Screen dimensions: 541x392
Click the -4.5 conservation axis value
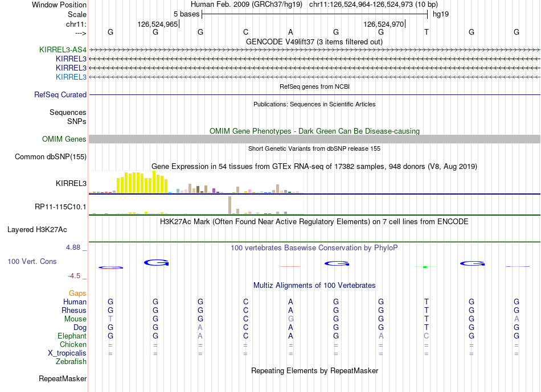[x=74, y=276]
